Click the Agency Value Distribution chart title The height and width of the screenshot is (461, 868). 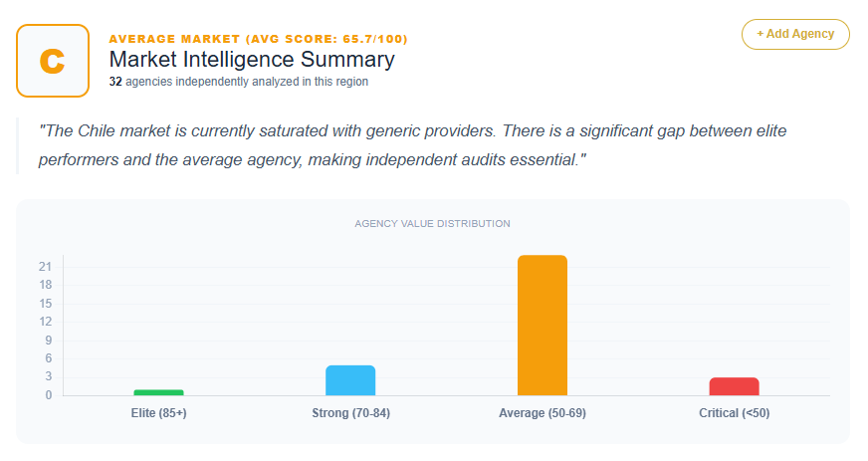point(432,223)
